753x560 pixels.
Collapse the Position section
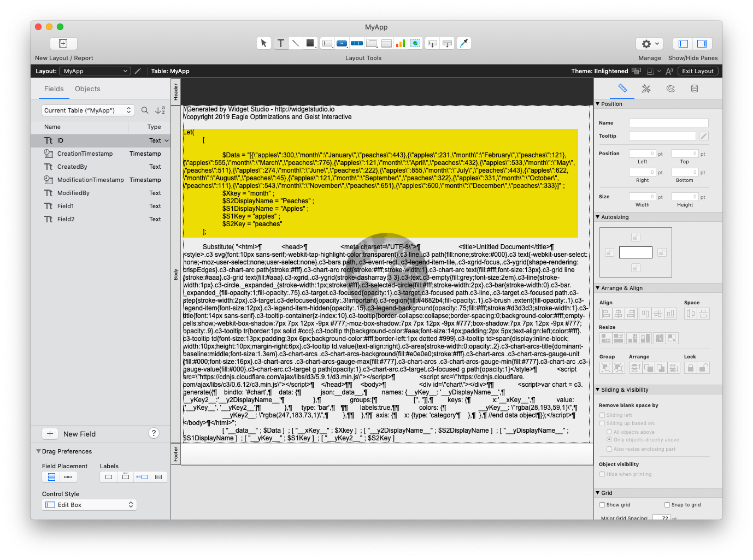[598, 104]
